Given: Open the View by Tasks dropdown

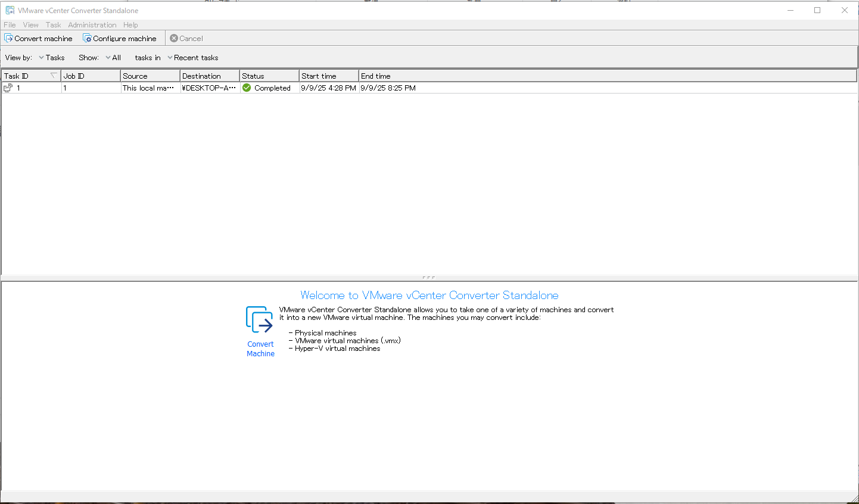Looking at the screenshot, I should pyautogui.click(x=52, y=58).
